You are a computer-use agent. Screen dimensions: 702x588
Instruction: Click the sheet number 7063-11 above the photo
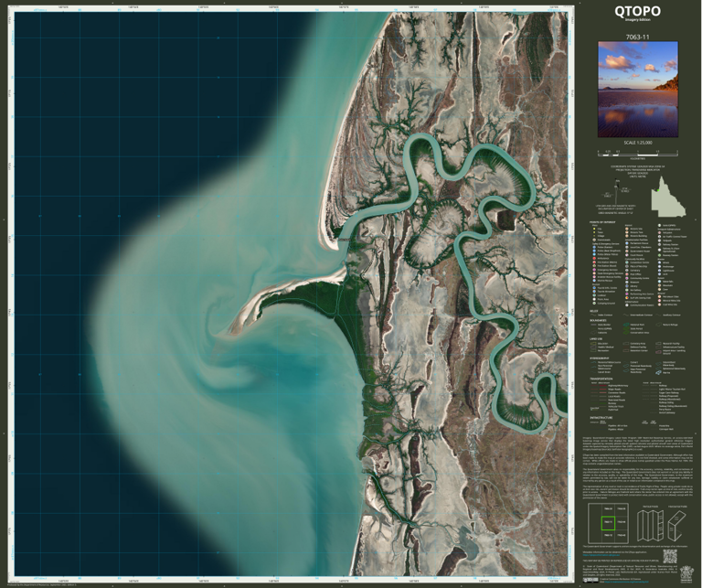coord(637,37)
